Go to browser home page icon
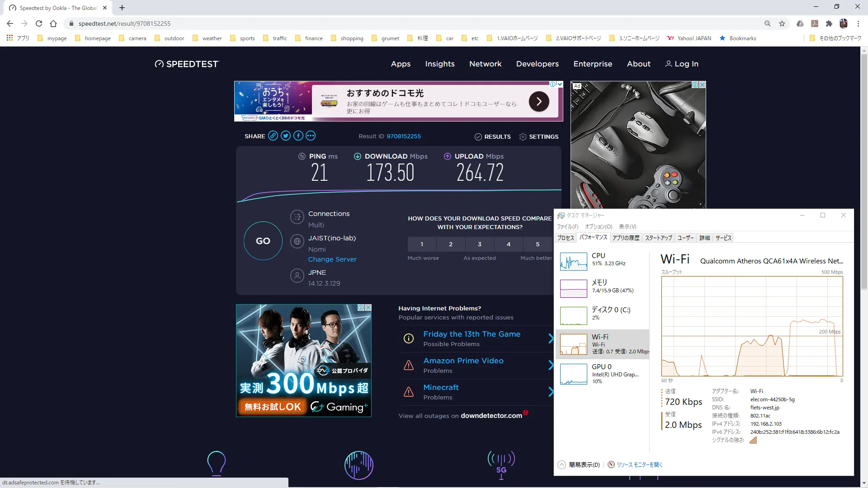The width and height of the screenshot is (868, 488). 53,23
